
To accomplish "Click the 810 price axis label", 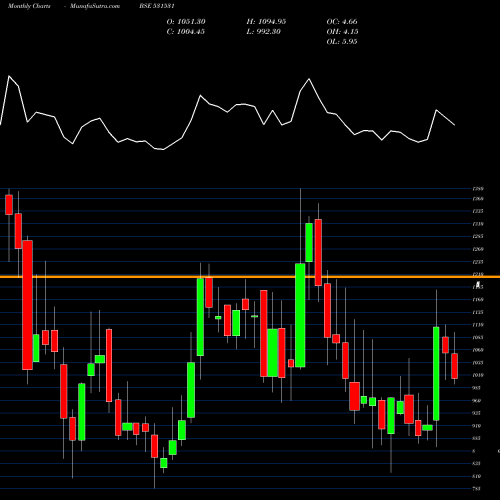I will [477, 476].
